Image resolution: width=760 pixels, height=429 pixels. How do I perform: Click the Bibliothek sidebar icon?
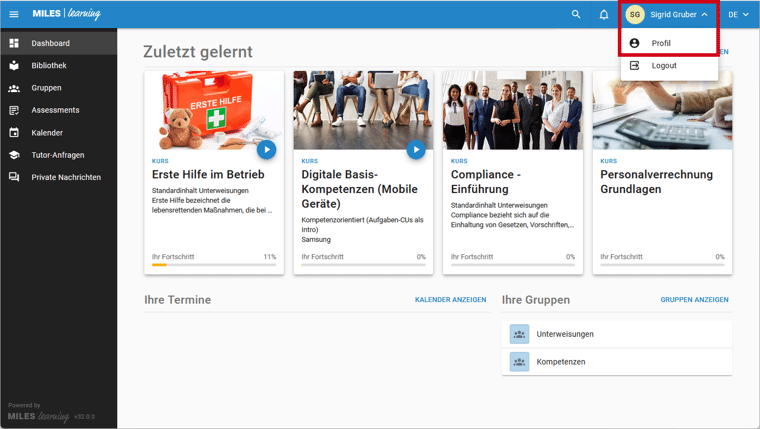[14, 65]
